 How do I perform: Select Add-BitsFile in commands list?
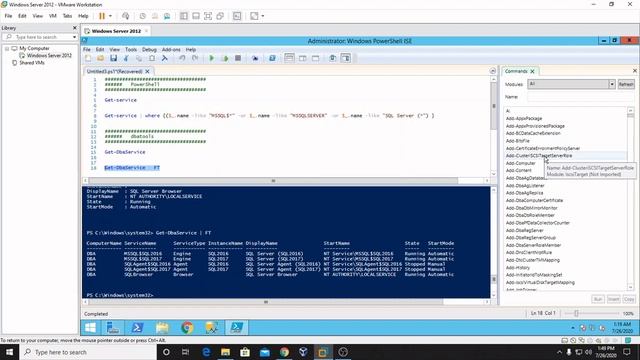point(518,141)
